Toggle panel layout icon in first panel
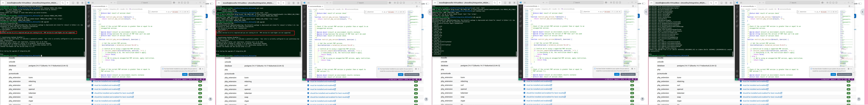Screen dimensions: 868x105 tap(185, 3)
